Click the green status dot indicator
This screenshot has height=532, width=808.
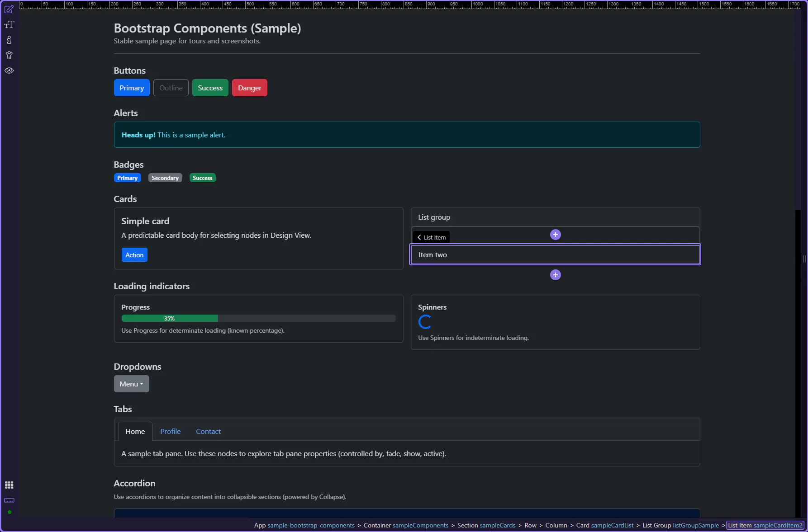coord(10,512)
